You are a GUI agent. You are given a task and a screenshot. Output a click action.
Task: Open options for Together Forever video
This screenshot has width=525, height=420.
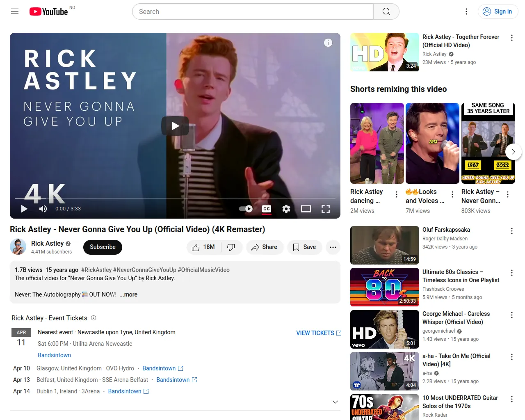point(512,38)
